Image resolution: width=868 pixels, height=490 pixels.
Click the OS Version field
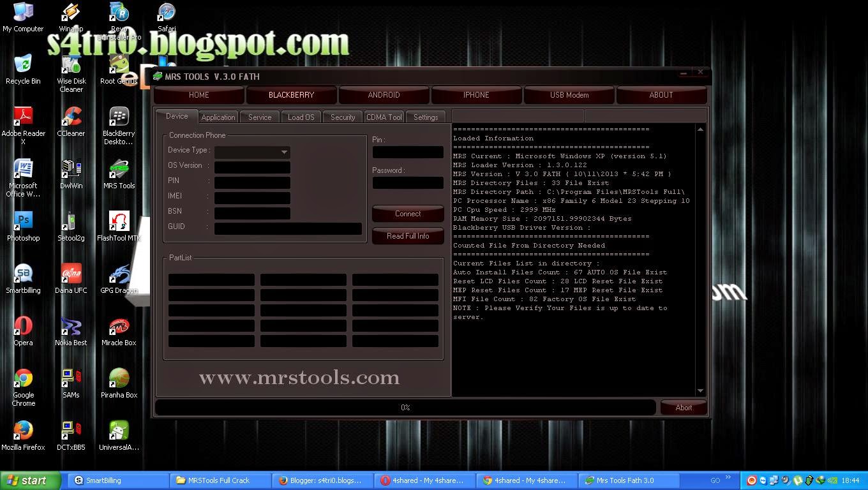coord(252,167)
